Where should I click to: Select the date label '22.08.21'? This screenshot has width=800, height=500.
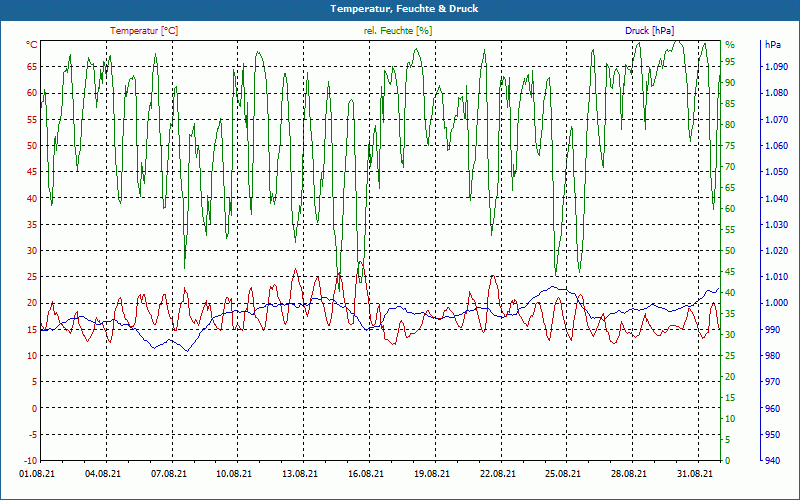coord(497,473)
